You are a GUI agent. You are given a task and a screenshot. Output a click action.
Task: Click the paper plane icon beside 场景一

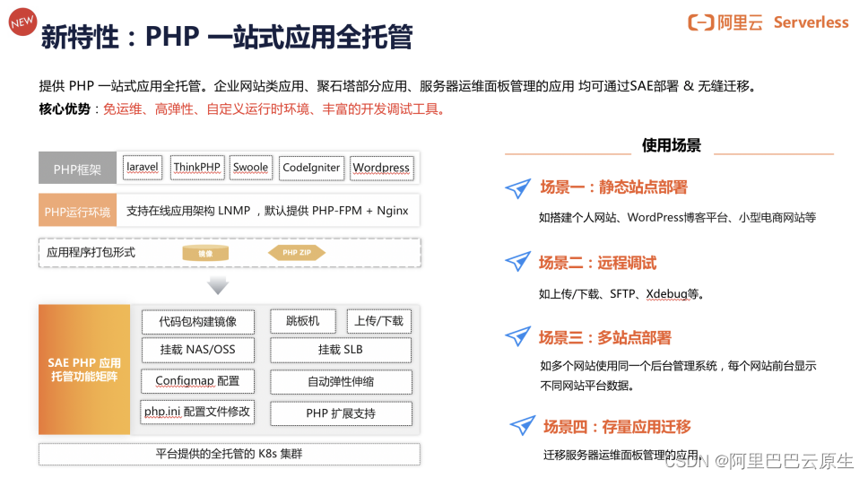coord(518,188)
